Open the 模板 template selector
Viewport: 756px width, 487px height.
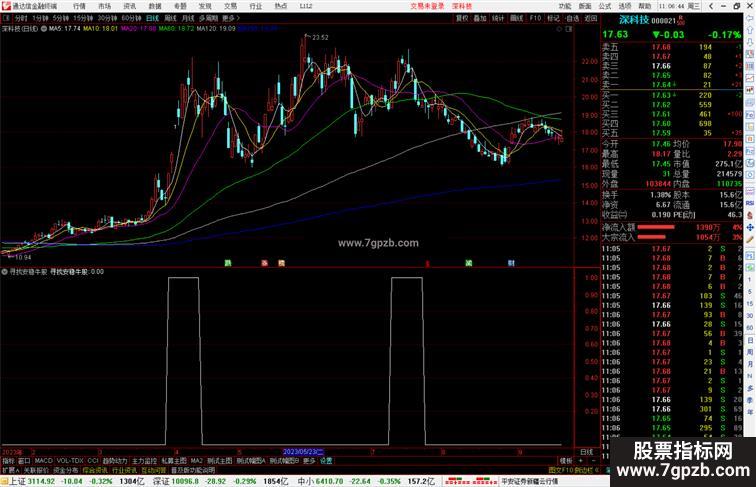pyautogui.click(x=566, y=461)
